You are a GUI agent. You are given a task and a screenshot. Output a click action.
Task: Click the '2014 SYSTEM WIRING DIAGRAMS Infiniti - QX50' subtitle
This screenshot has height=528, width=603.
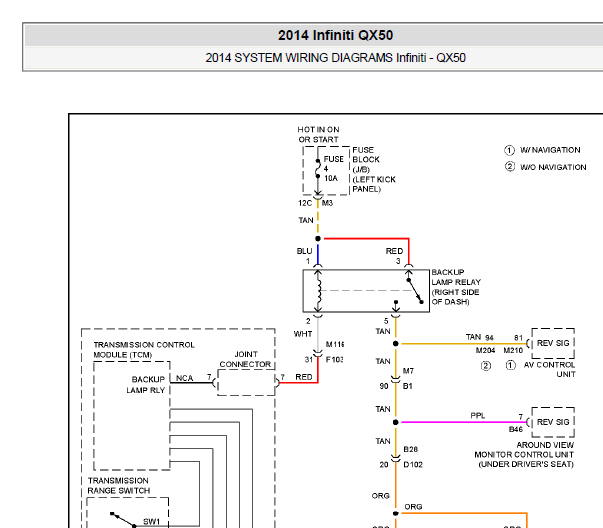(x=335, y=58)
